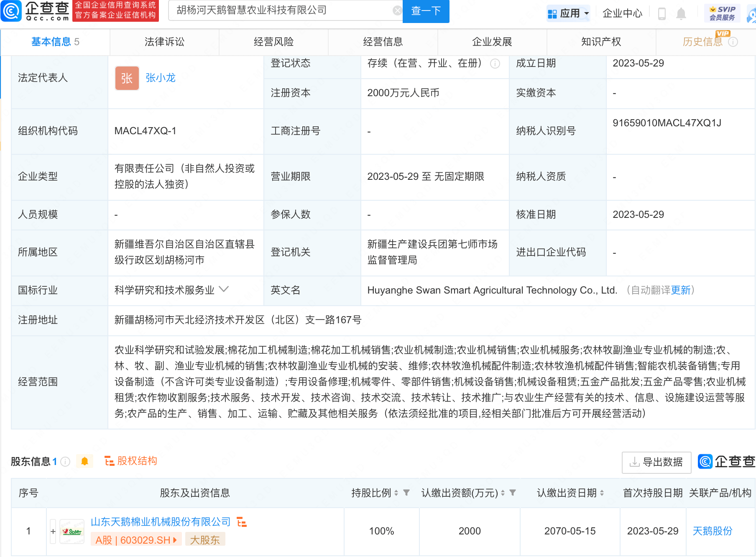Viewport: 756px width, 557px height.
Task: Open equity tree icon beside 山东天鹅棉业机械股份有限公司
Action: pyautogui.click(x=242, y=522)
